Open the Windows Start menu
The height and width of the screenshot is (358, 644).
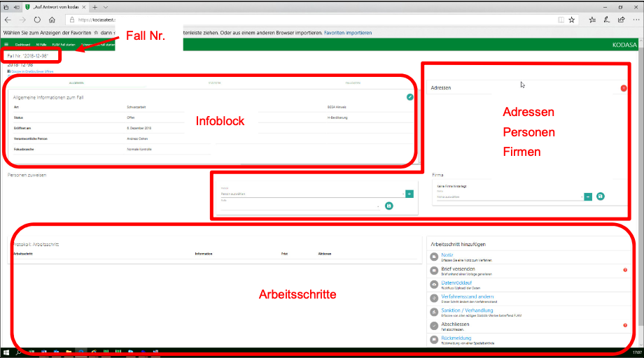(x=6, y=352)
